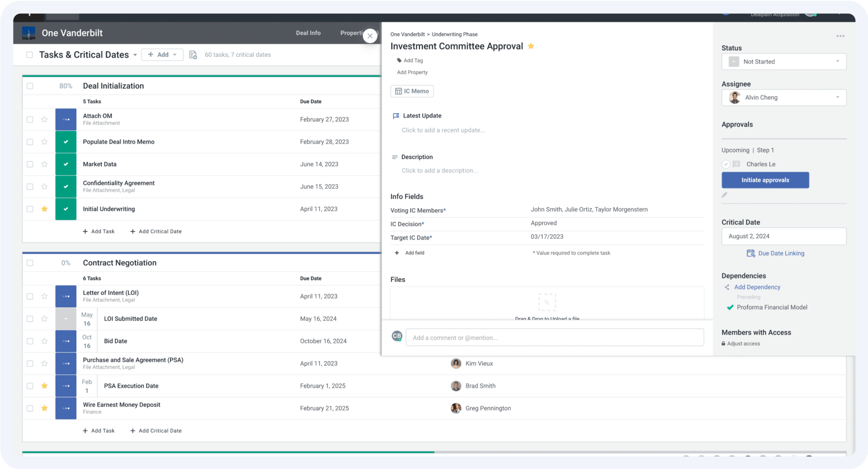Open the Status dropdown showing Not Started
Screen dimensions: 868x469
tap(783, 61)
